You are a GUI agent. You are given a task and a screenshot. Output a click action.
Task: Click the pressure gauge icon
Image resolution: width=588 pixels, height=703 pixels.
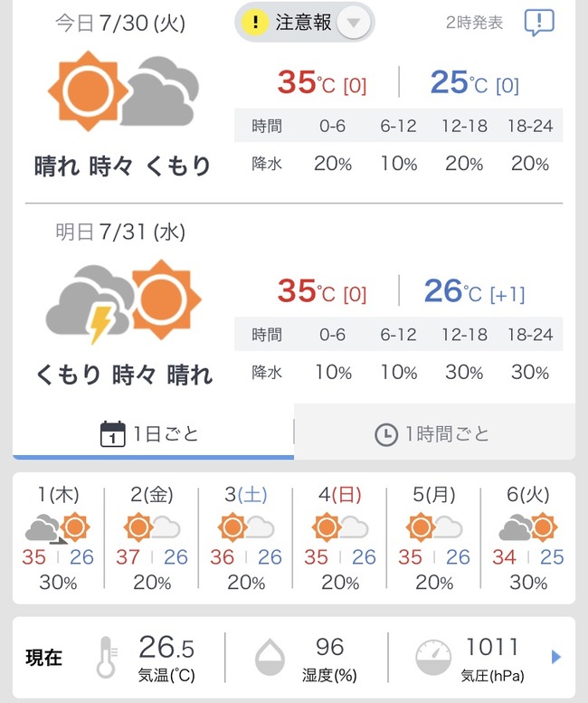433,657
